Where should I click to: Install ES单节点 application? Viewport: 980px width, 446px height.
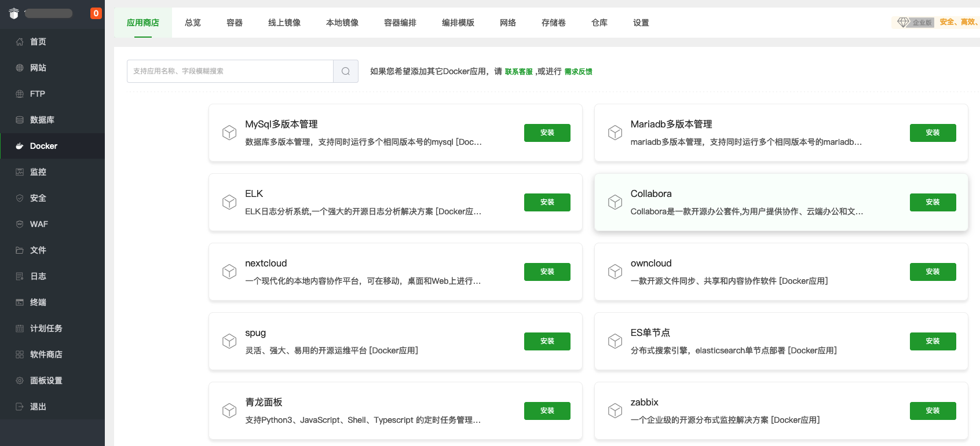(933, 341)
